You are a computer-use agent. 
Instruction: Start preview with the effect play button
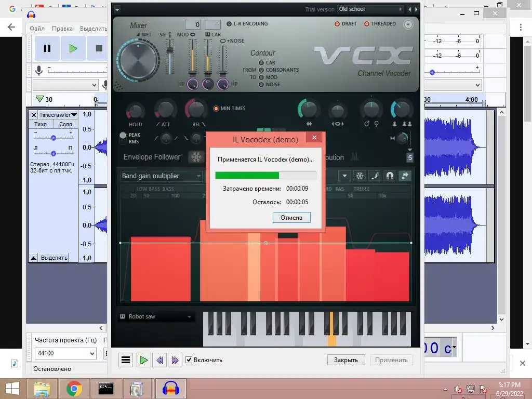143,360
